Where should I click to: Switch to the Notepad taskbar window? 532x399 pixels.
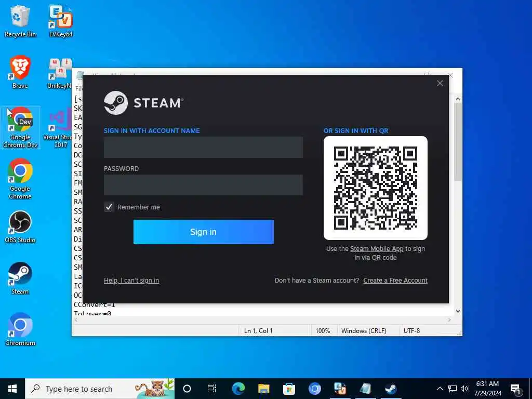click(365, 389)
